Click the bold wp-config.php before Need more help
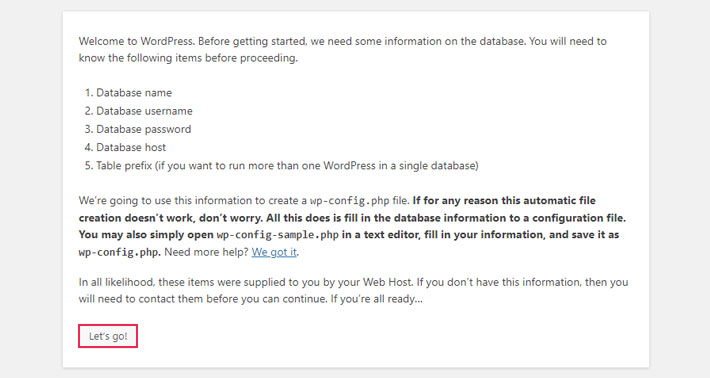 (x=120, y=252)
